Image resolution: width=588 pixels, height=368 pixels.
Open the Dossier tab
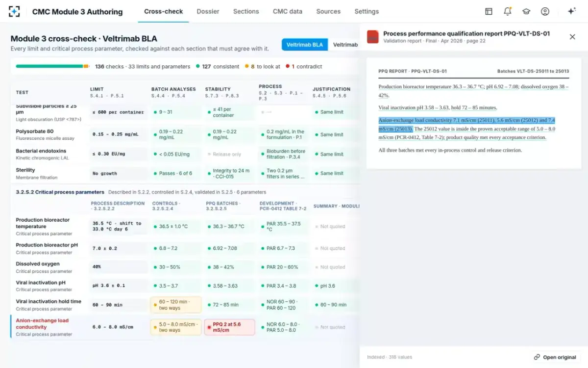pos(208,11)
